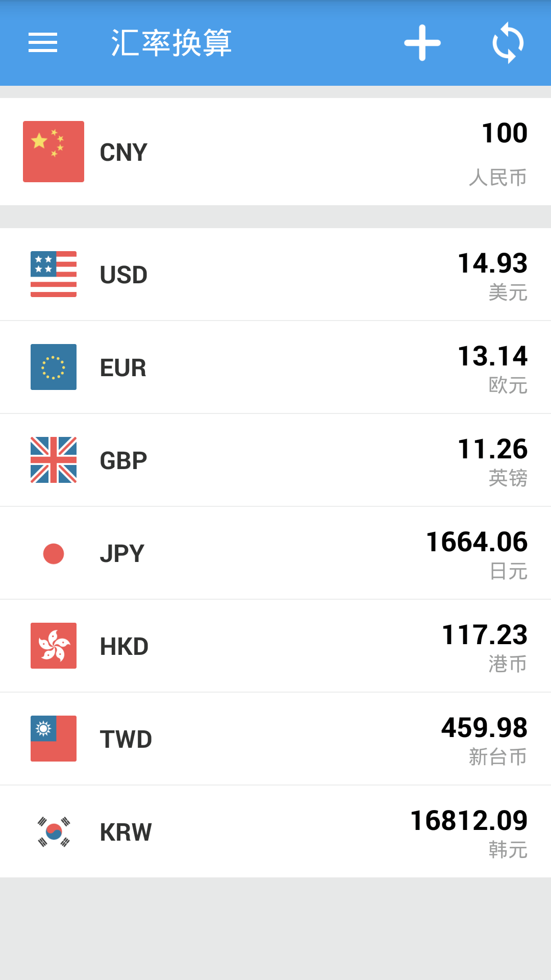Screen dimensions: 551x980
Task: Tap the China flag icon
Action: [54, 152]
